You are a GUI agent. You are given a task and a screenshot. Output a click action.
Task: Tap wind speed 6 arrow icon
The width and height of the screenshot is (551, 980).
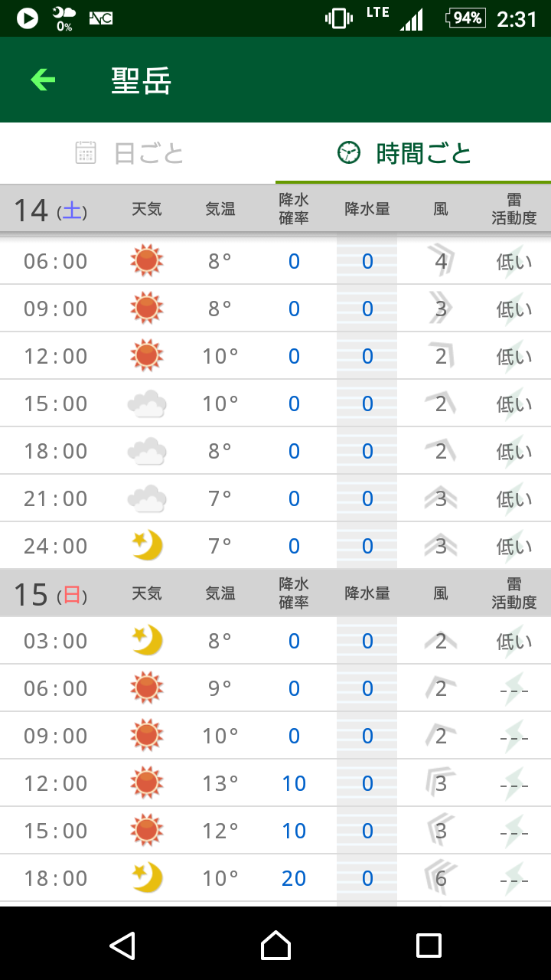442,878
